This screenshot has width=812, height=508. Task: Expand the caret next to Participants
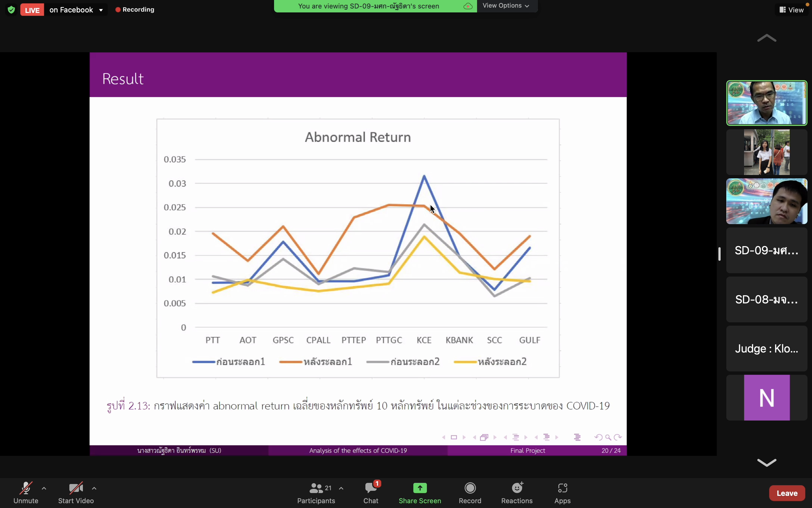point(341,488)
